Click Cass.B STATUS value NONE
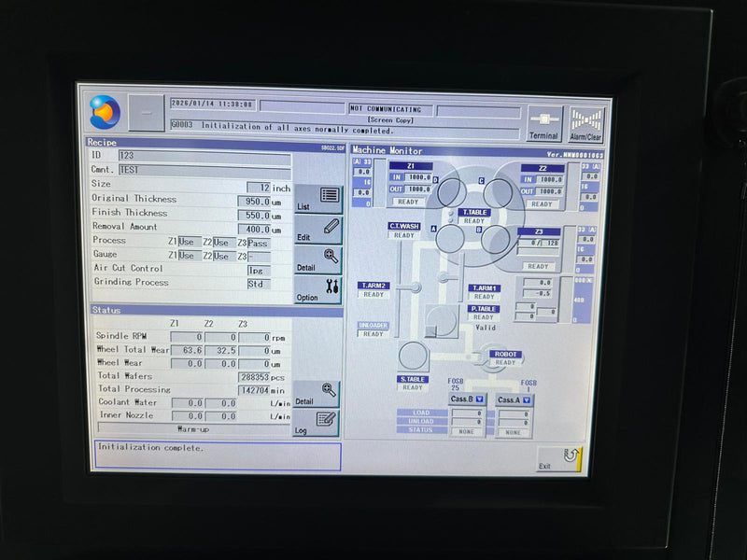Image resolution: width=747 pixels, height=560 pixels. (466, 432)
